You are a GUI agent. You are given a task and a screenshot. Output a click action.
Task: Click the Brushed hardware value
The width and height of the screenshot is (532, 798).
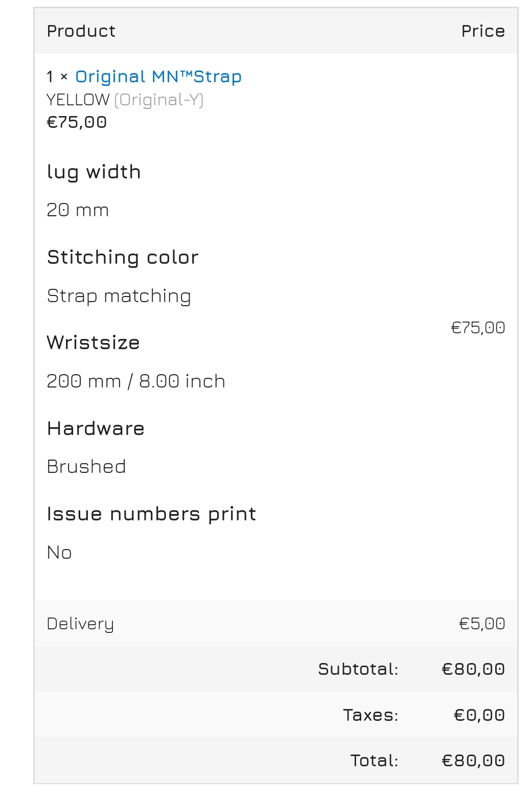[x=86, y=467]
